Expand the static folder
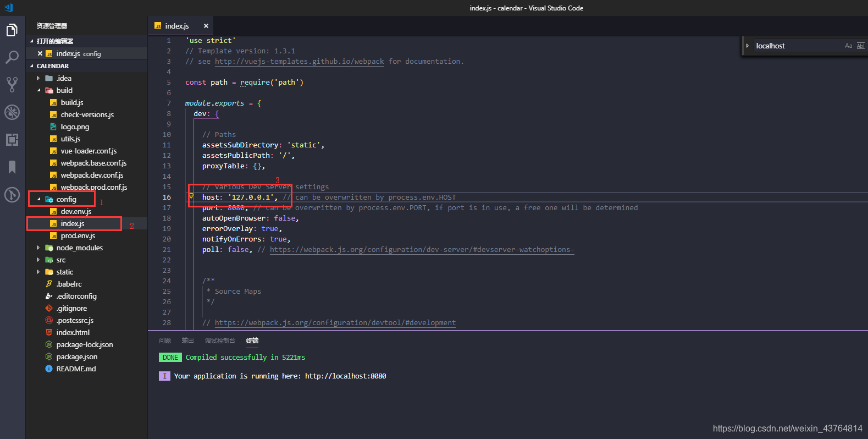Image resolution: width=868 pixels, height=439 pixels. point(38,272)
